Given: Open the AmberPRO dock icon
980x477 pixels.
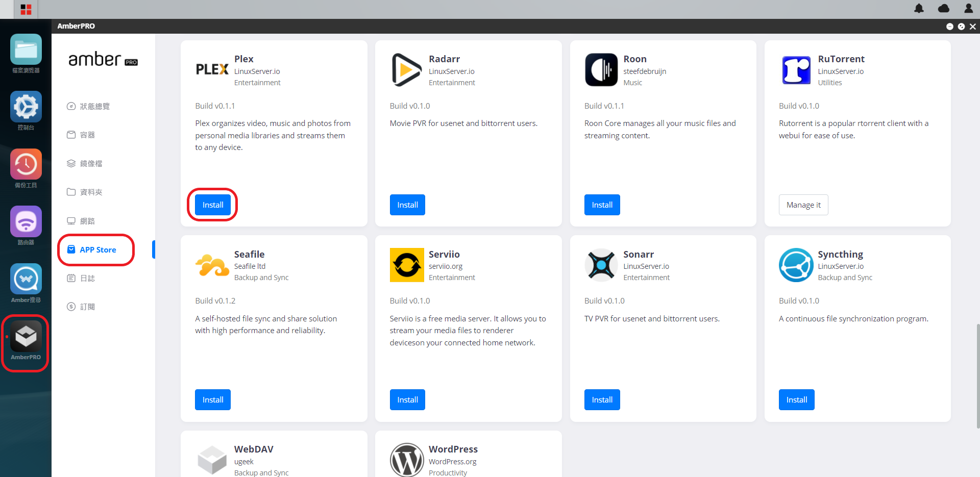Looking at the screenshot, I should click(x=26, y=336).
